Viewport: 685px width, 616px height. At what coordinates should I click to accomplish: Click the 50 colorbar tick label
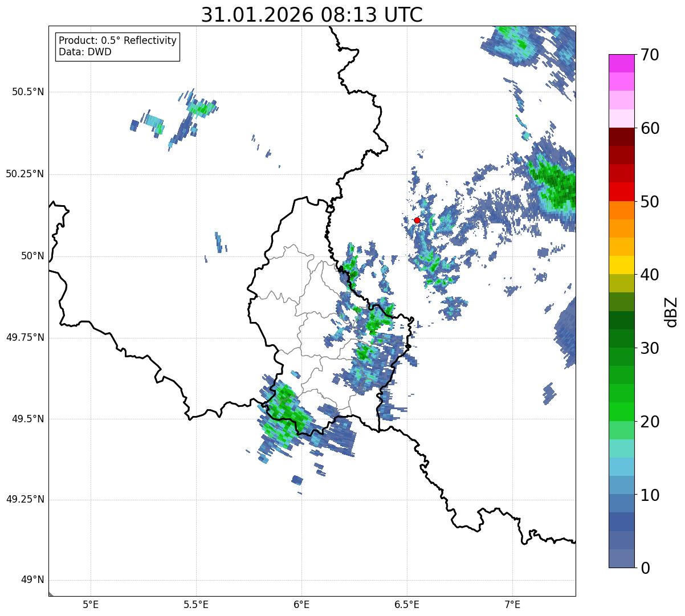(650, 202)
